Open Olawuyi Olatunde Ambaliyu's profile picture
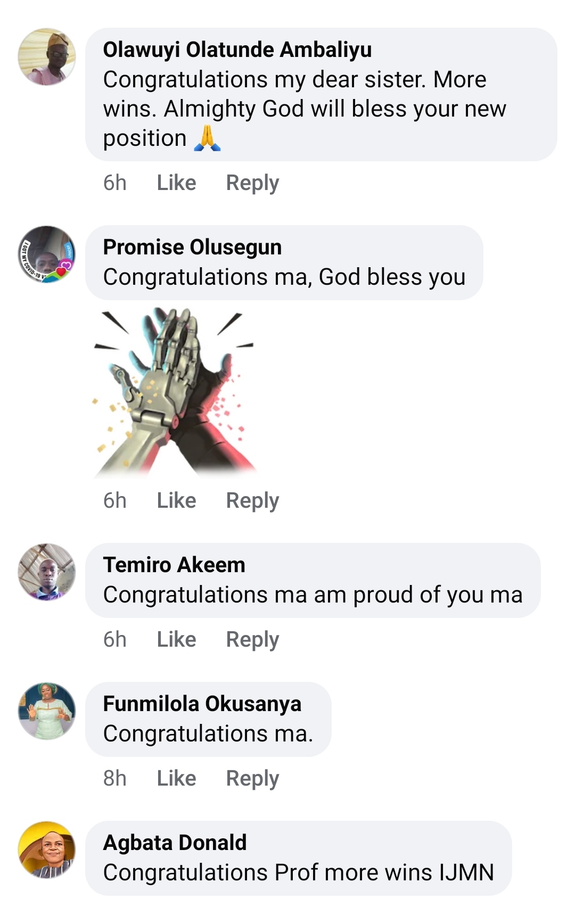Screen dimensions: 575x924 pyautogui.click(x=47, y=57)
